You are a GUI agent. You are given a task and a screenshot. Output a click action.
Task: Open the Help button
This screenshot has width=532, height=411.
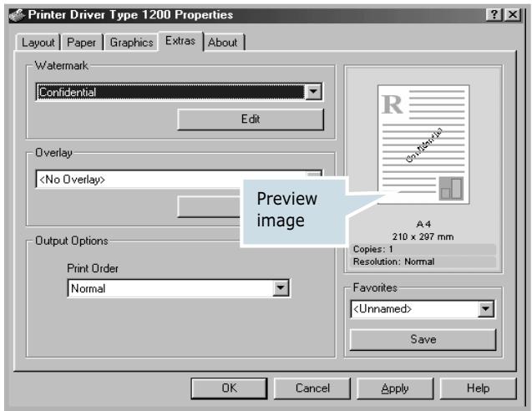(x=478, y=388)
